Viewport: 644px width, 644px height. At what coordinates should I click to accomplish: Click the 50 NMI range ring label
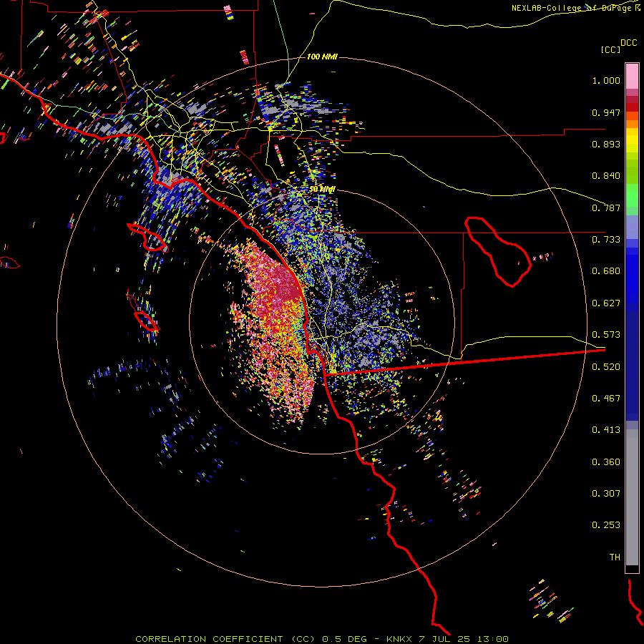(x=322, y=190)
